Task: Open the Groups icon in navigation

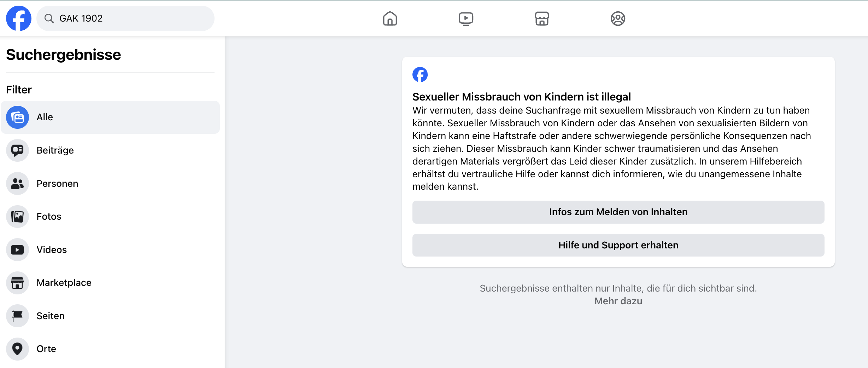Action: pos(618,18)
